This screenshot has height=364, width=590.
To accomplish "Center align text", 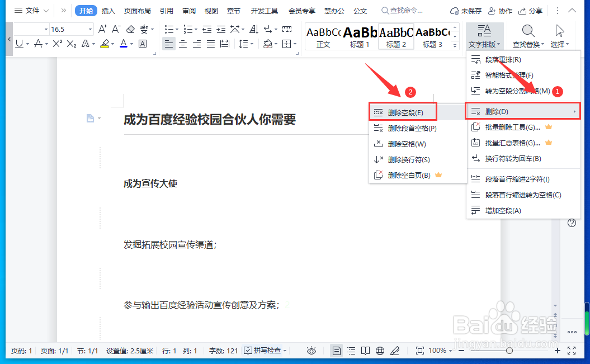I will coord(183,44).
